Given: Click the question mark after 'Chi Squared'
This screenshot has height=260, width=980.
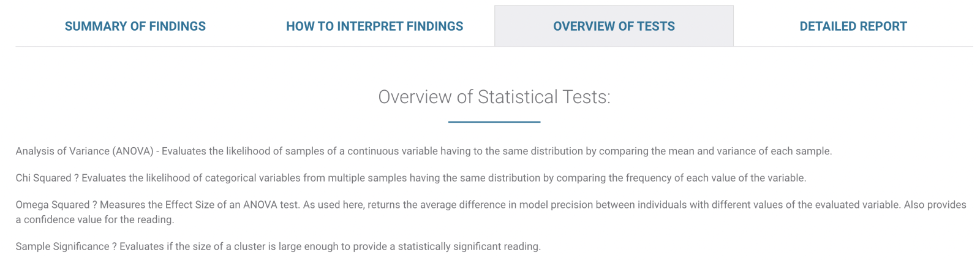Looking at the screenshot, I should coord(77,178).
